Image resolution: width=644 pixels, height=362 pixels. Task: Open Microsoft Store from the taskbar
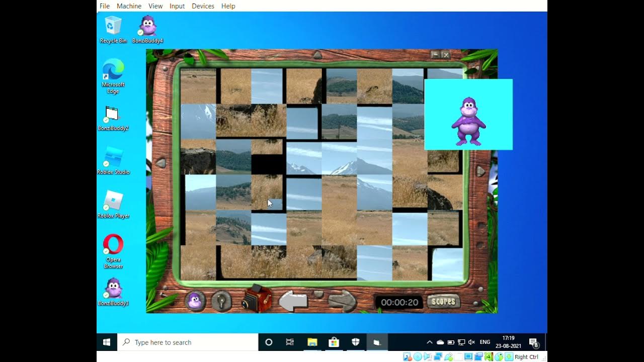(x=334, y=342)
